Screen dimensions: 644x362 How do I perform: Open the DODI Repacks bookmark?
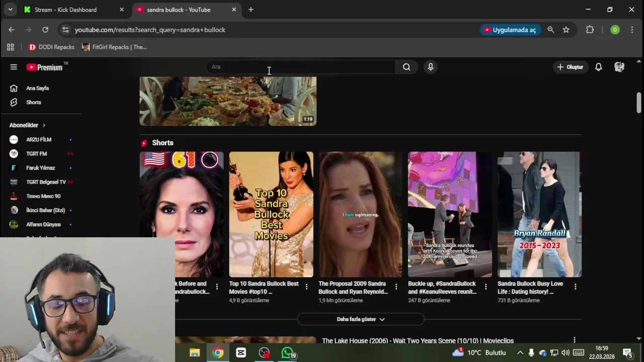(x=51, y=47)
